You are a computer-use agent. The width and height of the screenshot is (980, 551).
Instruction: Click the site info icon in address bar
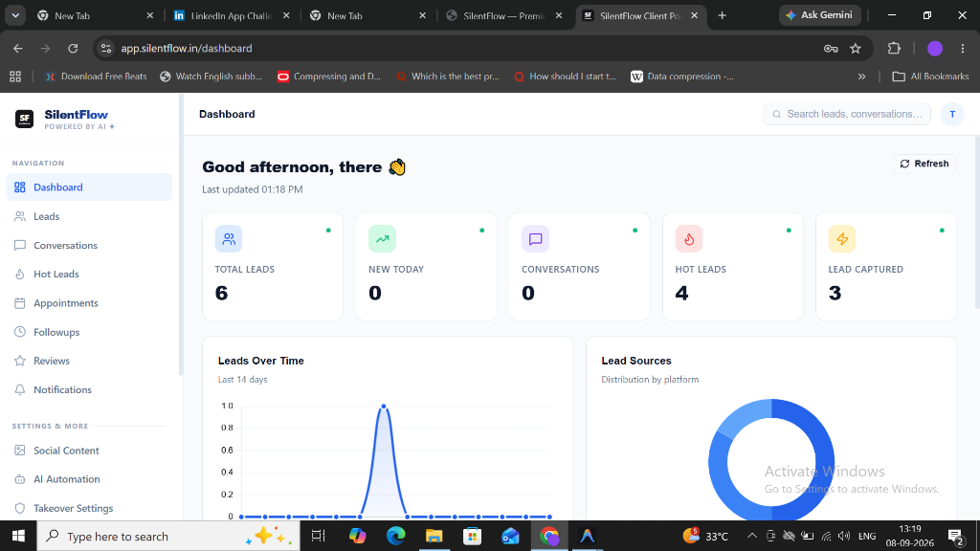pyautogui.click(x=106, y=48)
